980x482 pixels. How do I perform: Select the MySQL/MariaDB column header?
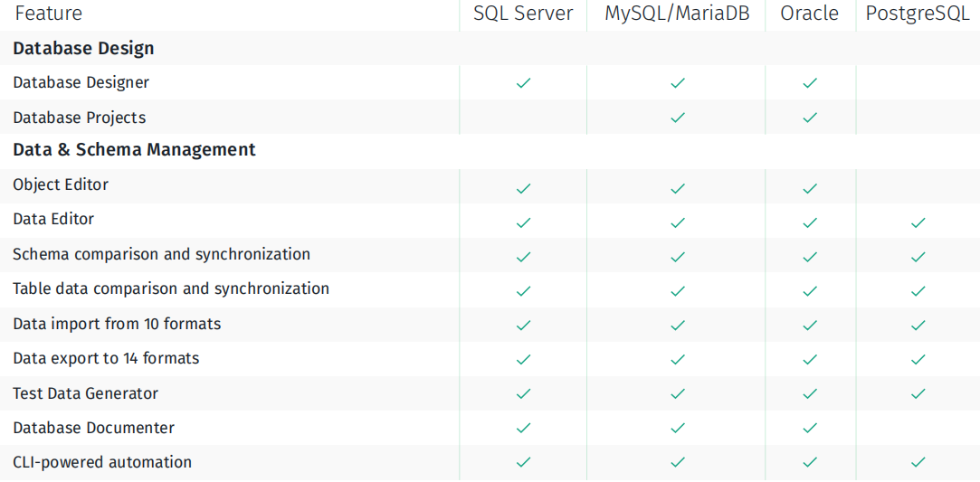(x=676, y=14)
